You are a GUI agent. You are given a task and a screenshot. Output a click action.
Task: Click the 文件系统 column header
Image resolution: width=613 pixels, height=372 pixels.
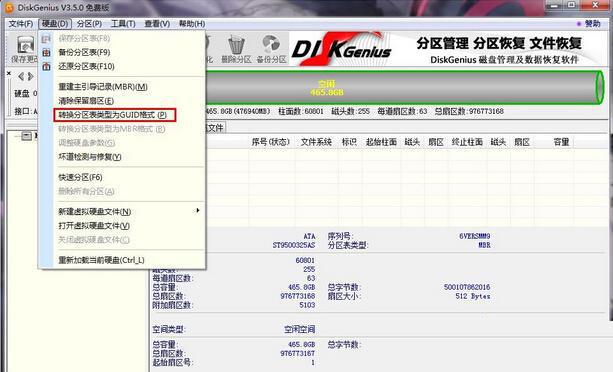pos(316,142)
